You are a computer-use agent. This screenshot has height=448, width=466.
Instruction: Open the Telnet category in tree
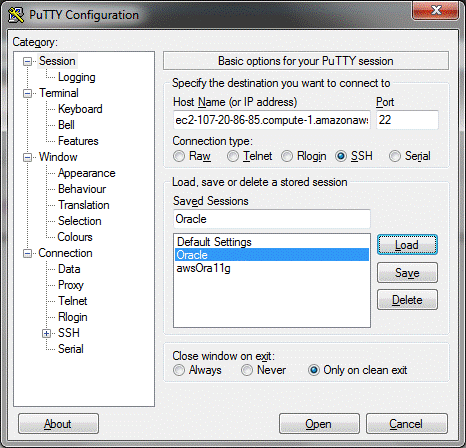click(72, 301)
